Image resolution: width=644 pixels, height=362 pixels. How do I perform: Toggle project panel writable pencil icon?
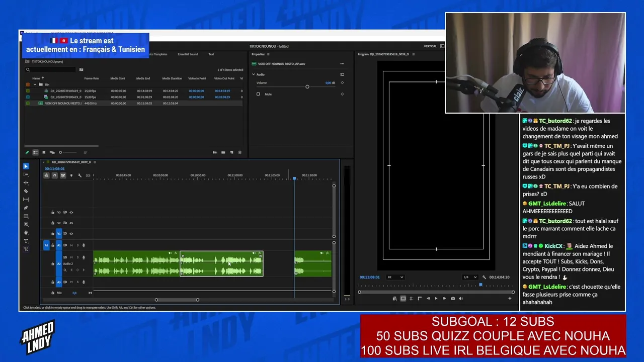pos(27,152)
